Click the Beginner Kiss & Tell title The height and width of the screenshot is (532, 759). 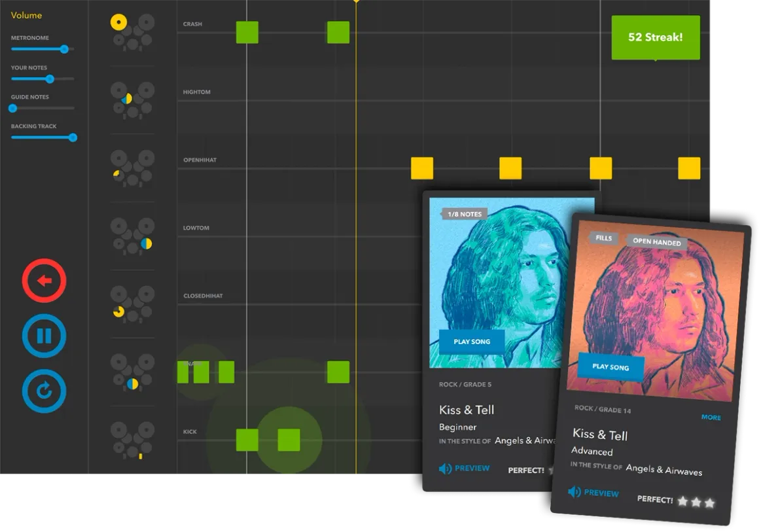pos(466,410)
